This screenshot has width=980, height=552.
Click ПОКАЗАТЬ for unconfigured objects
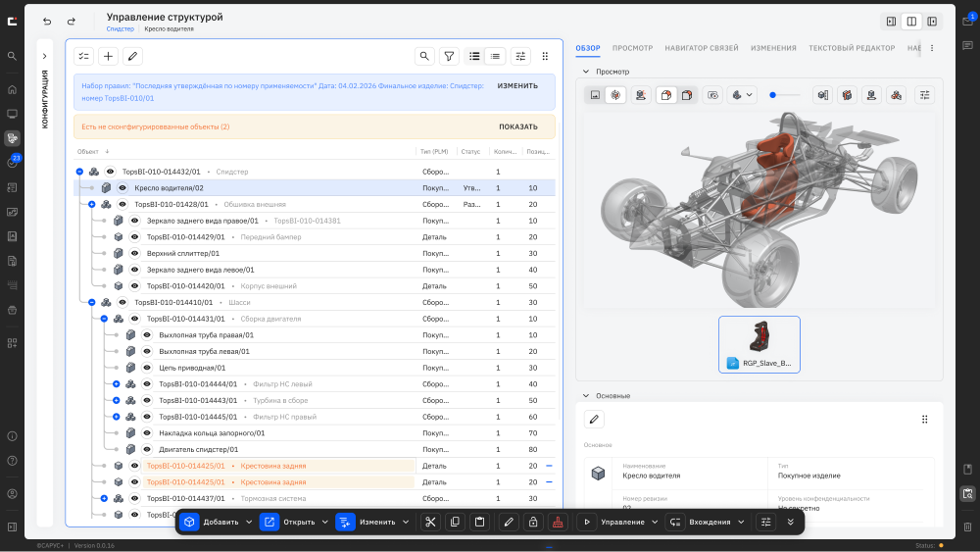point(518,126)
